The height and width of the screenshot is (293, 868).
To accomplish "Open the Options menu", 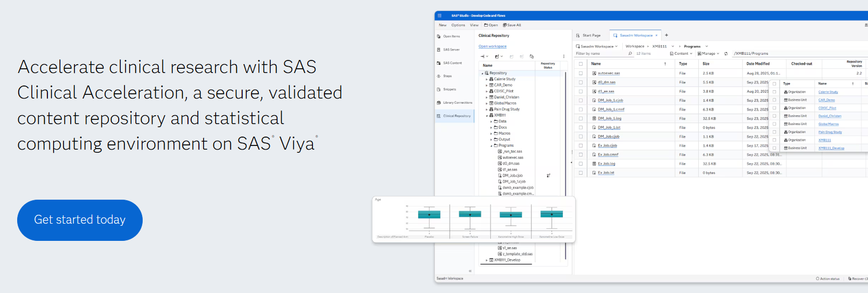I will (458, 25).
